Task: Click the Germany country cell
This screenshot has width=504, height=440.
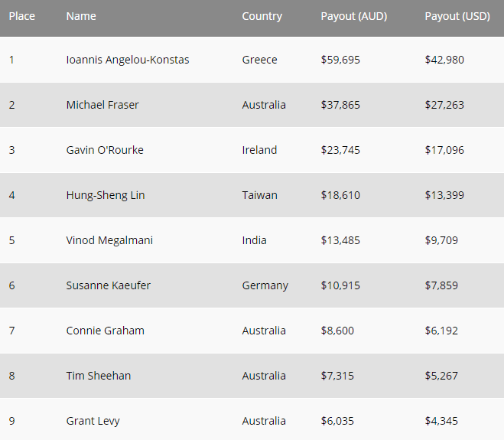Action: (265, 285)
